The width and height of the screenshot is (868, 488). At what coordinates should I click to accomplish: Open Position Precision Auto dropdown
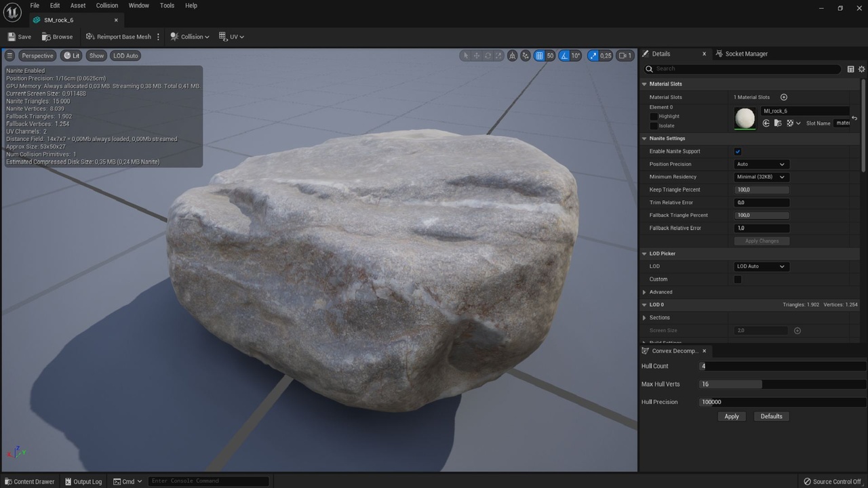pos(761,164)
